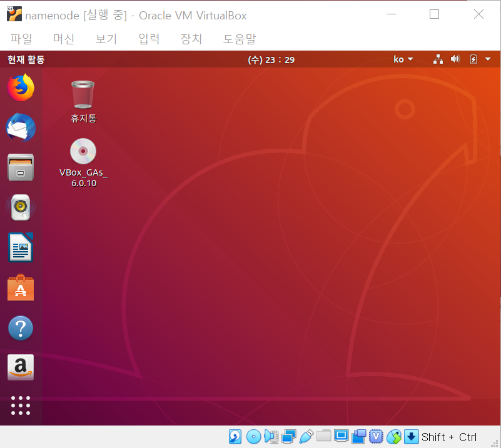The width and height of the screenshot is (501, 448).
Task: Open the 도움말 menu
Action: tap(240, 39)
